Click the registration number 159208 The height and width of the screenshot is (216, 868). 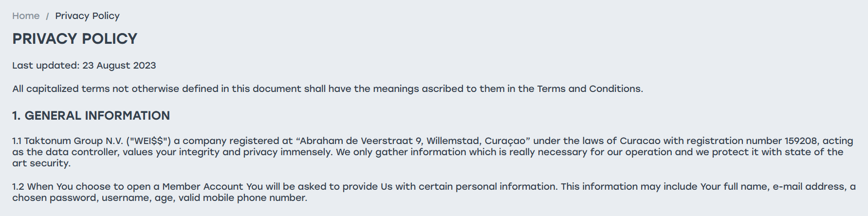800,141
